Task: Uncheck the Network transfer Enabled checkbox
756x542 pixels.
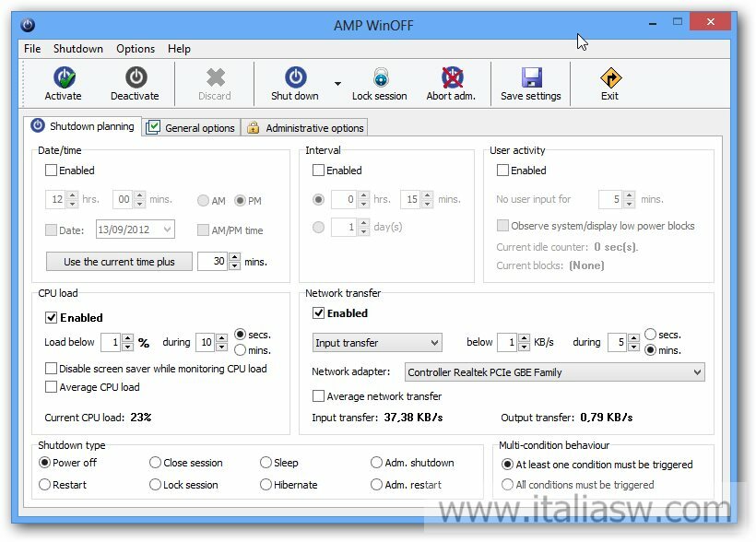Action: click(318, 313)
